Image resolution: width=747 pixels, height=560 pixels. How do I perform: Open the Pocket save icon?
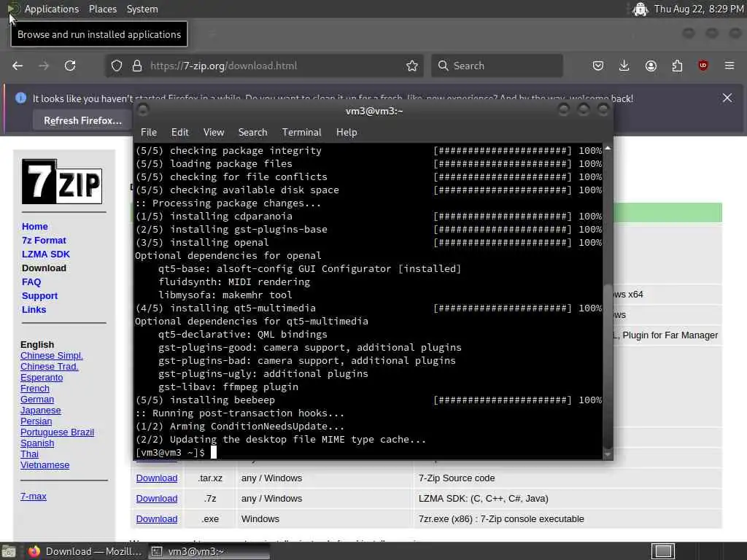[x=598, y=66]
